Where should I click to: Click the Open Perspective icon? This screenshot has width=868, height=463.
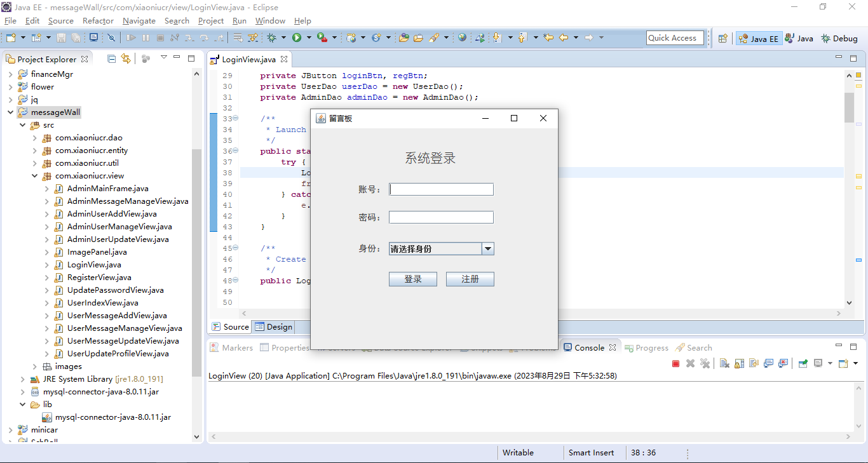(722, 38)
